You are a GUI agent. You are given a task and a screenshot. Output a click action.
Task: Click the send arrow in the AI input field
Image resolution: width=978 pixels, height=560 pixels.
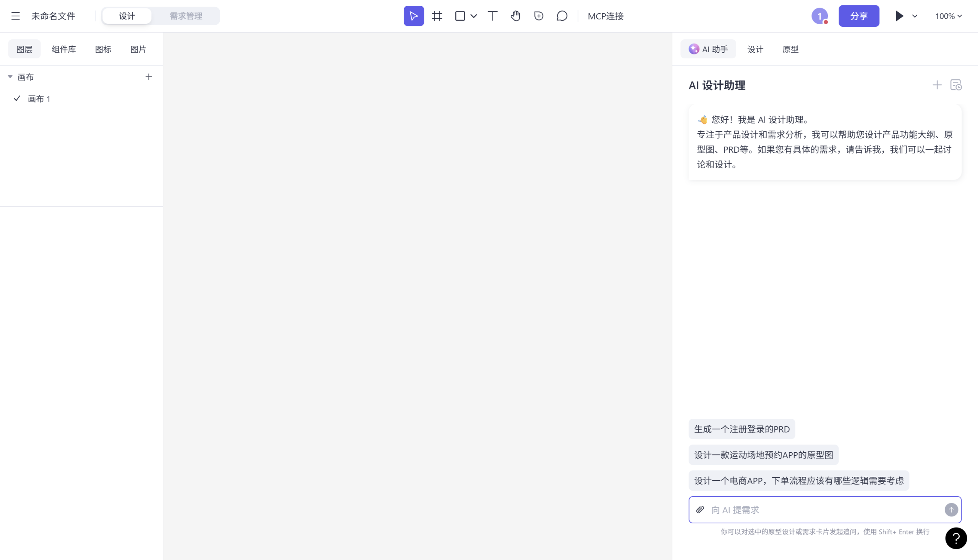(950, 510)
